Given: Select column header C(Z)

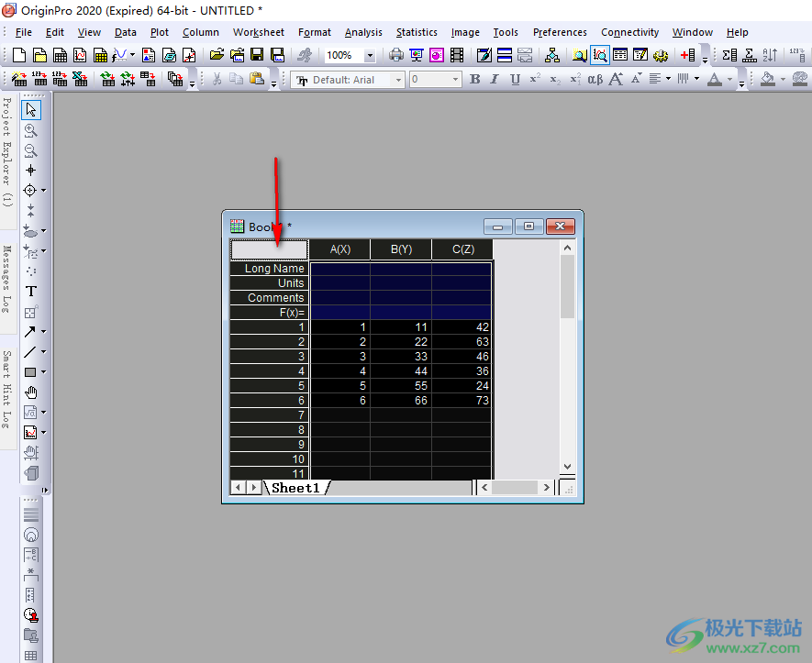Looking at the screenshot, I should [462, 249].
